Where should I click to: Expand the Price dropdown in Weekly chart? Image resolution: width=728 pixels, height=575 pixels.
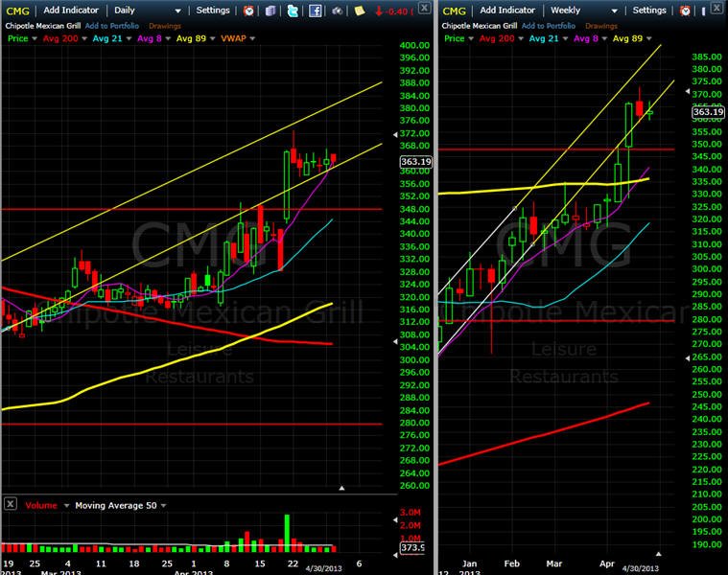click(x=471, y=39)
